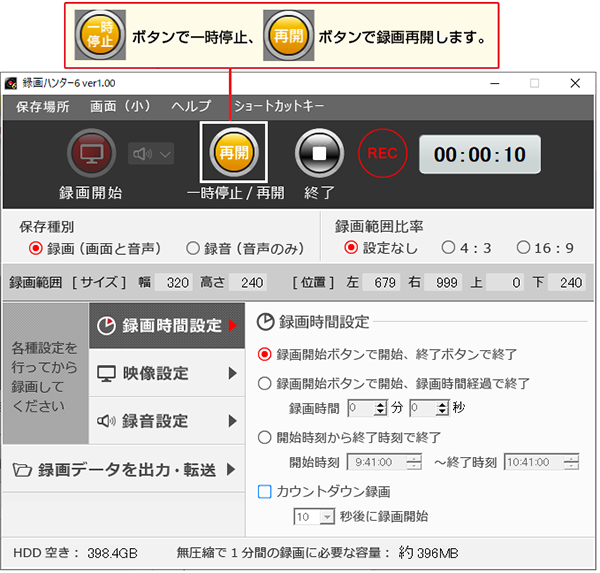
Task: Click the 00:00:10 elapsed time display
Action: [480, 154]
